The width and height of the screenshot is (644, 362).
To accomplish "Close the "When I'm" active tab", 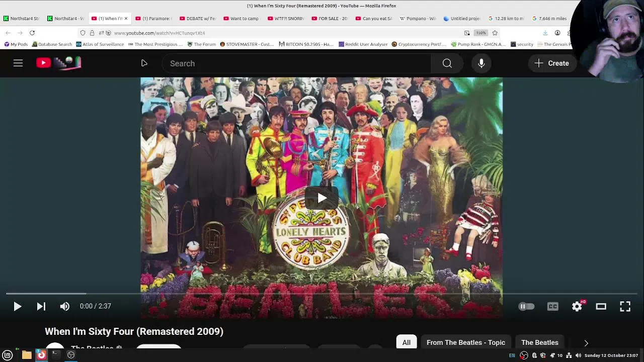I will (x=126, y=19).
